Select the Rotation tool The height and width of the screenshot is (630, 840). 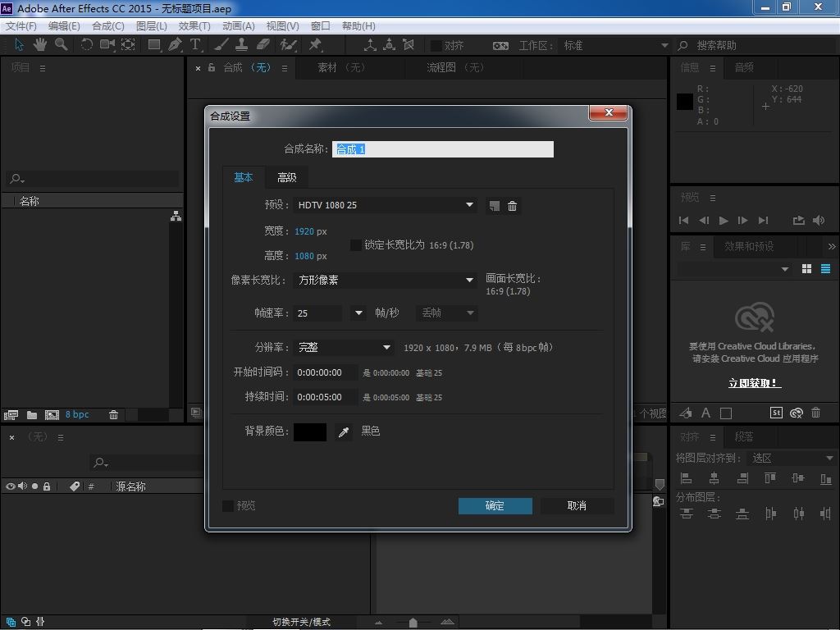click(86, 45)
